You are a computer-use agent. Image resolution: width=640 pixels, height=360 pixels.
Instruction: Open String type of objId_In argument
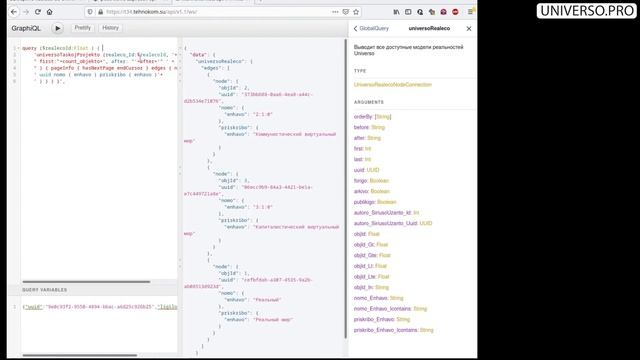pyautogui.click(x=382, y=287)
